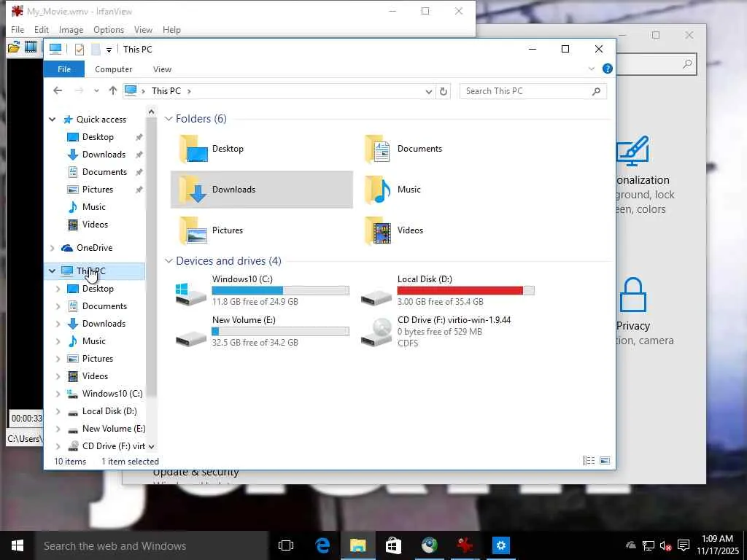Click the Settings window search box

(x=657, y=64)
